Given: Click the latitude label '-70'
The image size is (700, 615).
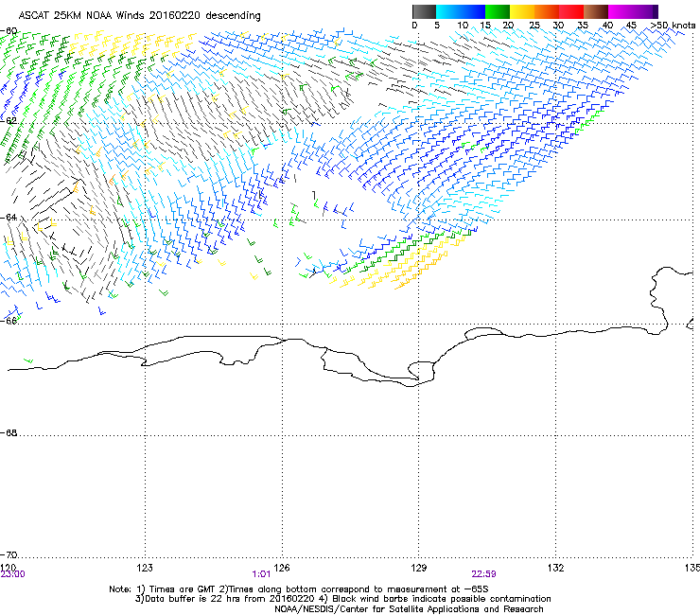Looking at the screenshot, I should pos(9,554).
